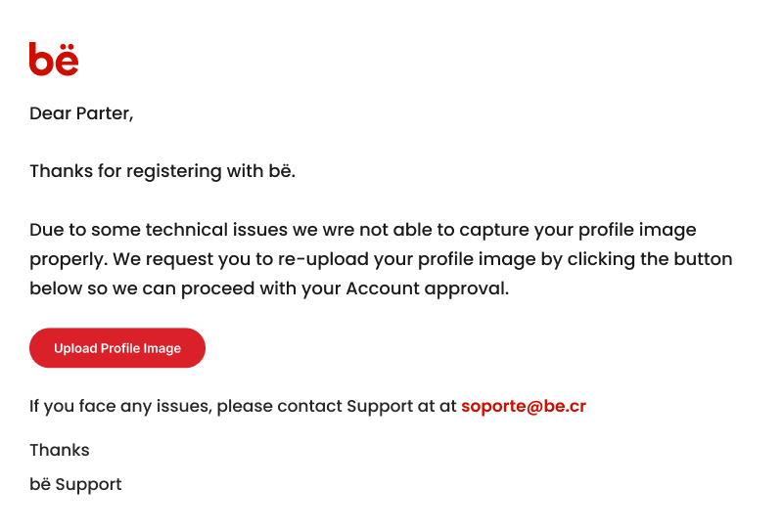Click the 'Thanks' sign-off line
The image size is (783, 532).
[60, 450]
